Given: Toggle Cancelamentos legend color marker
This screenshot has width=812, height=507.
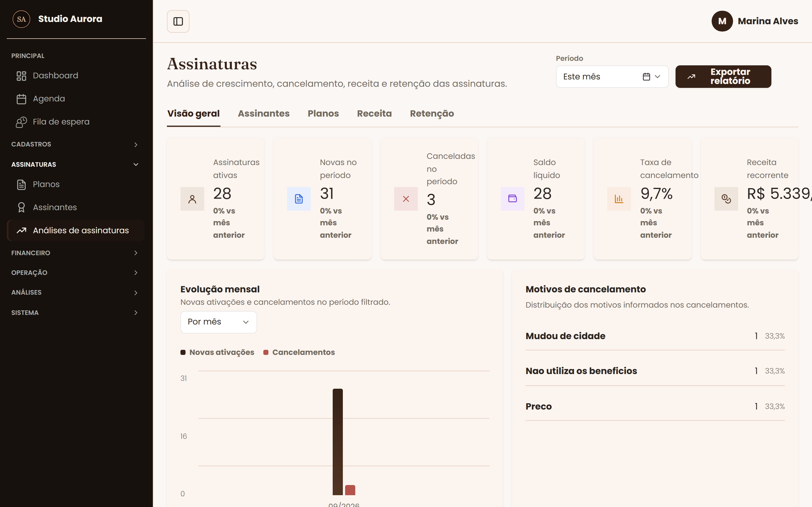Looking at the screenshot, I should click(x=266, y=352).
